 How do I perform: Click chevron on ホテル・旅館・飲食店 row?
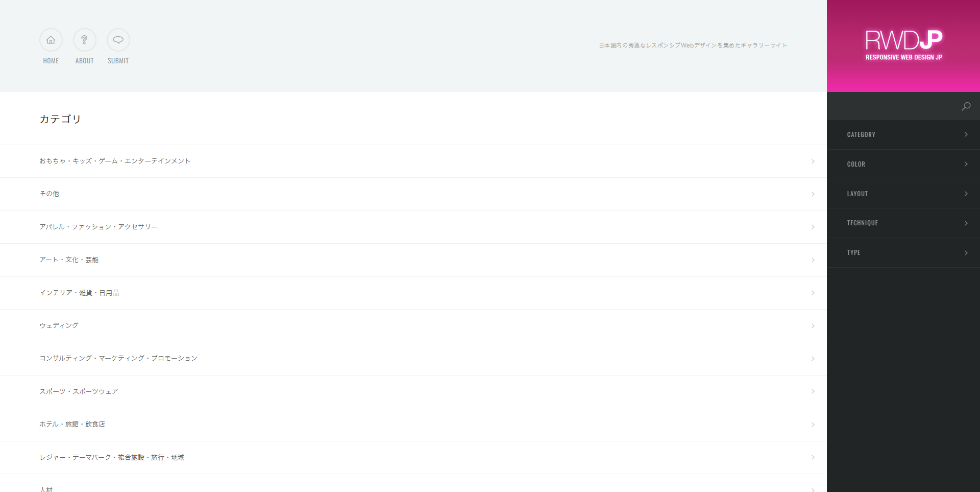coord(813,425)
